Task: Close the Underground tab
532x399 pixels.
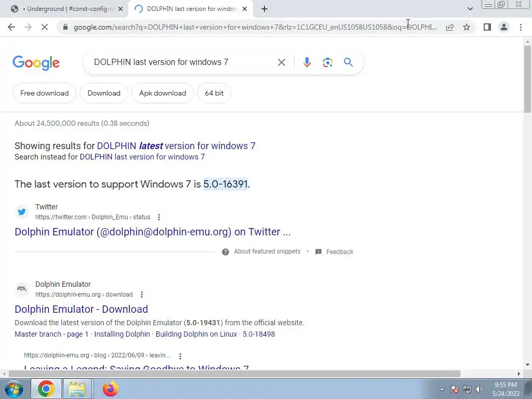Action: [x=121, y=9]
